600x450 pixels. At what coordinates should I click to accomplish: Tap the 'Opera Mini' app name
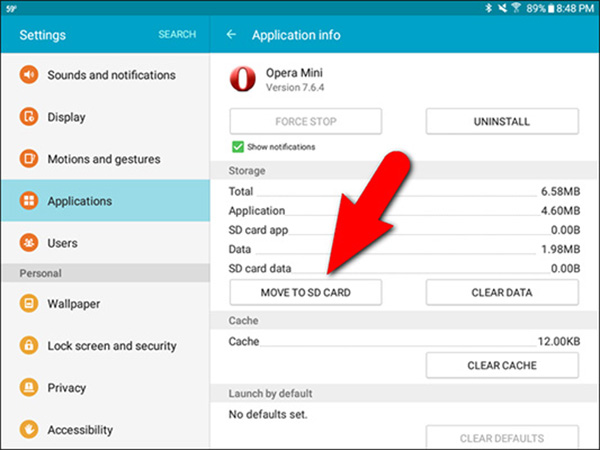[x=294, y=73]
